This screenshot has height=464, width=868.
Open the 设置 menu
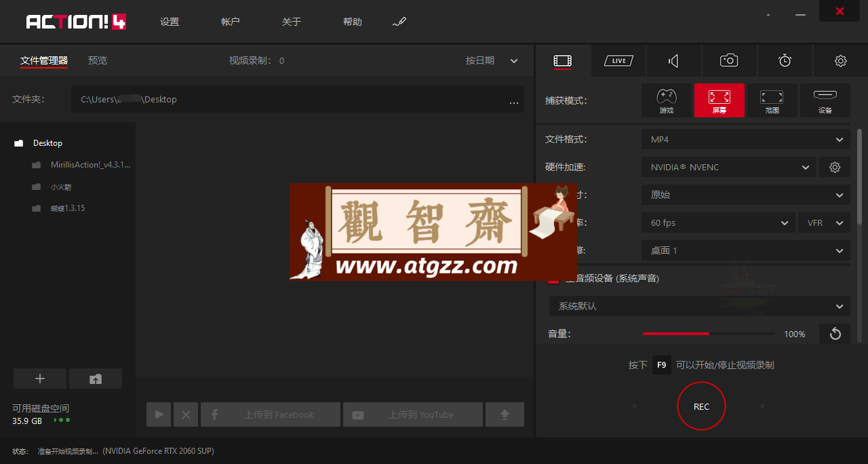click(170, 22)
